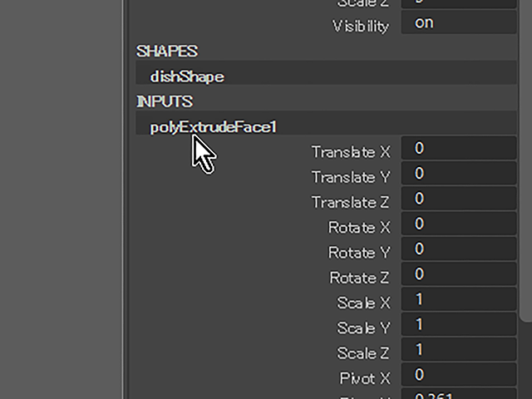Viewport: 532px width, 399px height.
Task: Click the INPUTS section header
Action: click(x=165, y=101)
